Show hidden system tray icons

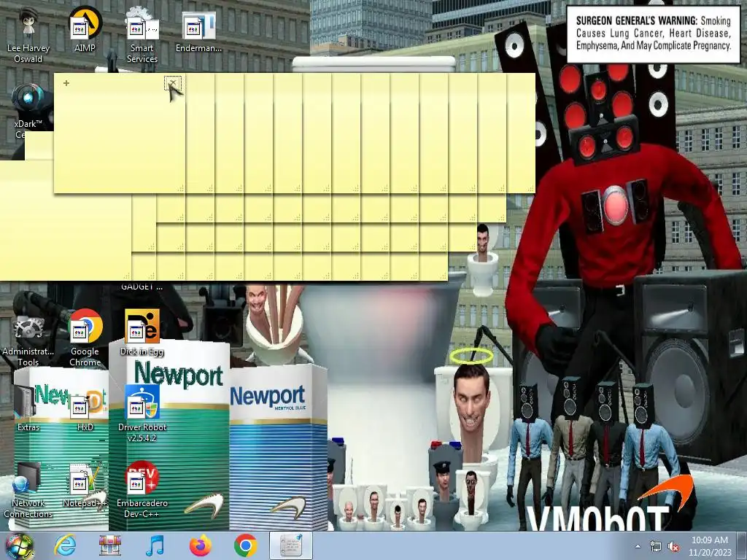[x=638, y=546]
